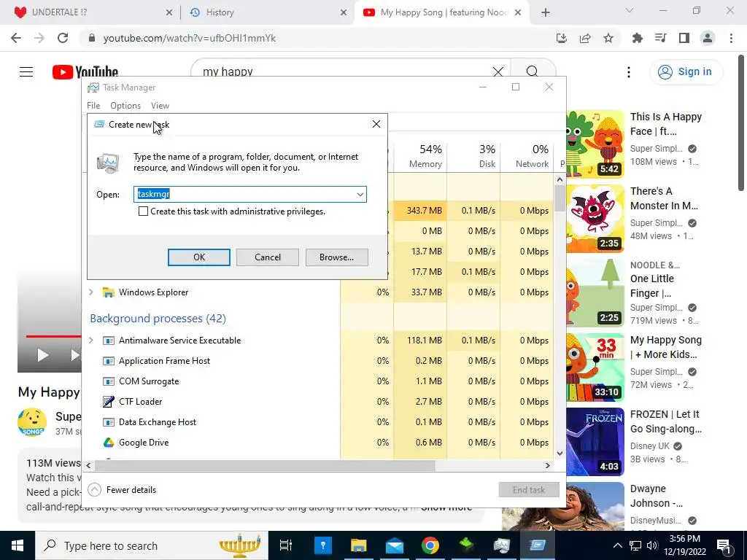Click the Background processes (42) heading
Image resolution: width=747 pixels, height=560 pixels.
[x=158, y=318]
